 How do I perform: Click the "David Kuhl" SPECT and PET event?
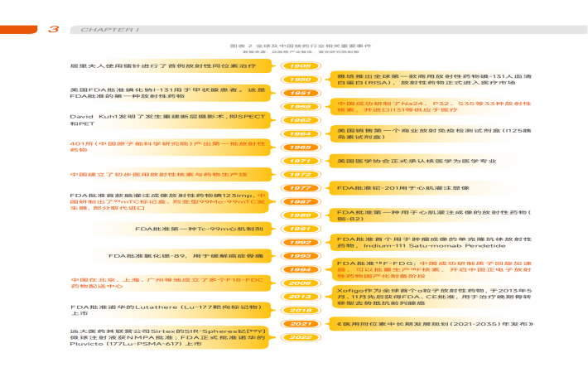pos(167,120)
